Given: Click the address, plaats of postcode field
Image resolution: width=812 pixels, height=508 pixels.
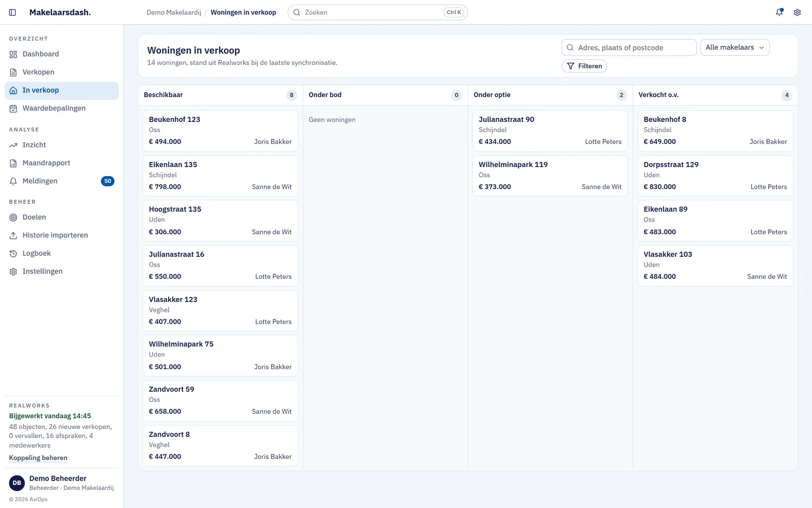Looking at the screenshot, I should pos(629,47).
